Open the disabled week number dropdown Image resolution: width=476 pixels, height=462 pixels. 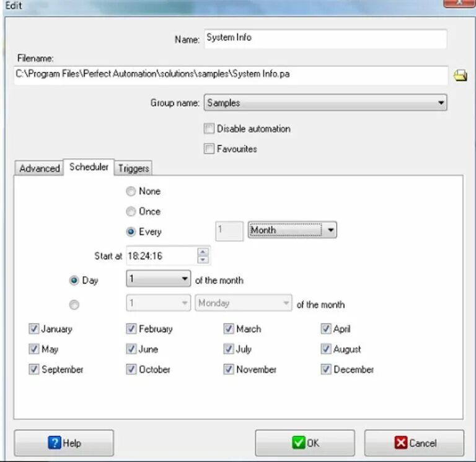pyautogui.click(x=159, y=303)
